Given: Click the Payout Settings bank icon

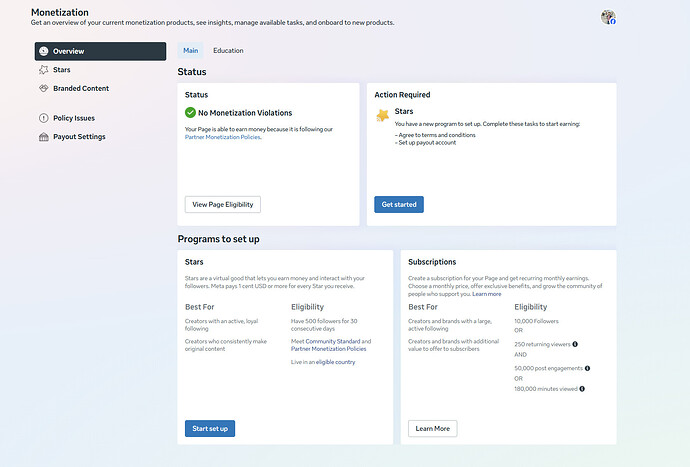Looking at the screenshot, I should (43, 137).
